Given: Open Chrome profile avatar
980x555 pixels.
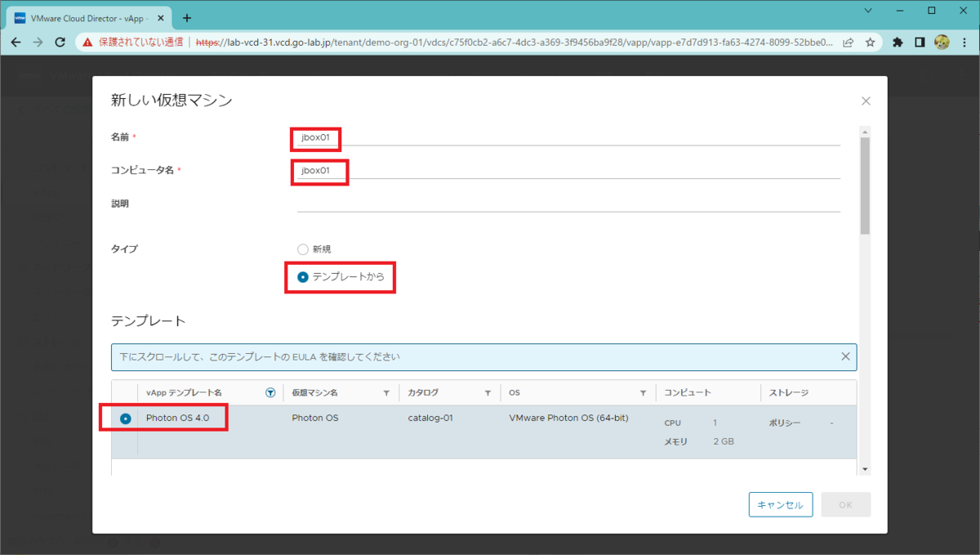Looking at the screenshot, I should [x=942, y=42].
